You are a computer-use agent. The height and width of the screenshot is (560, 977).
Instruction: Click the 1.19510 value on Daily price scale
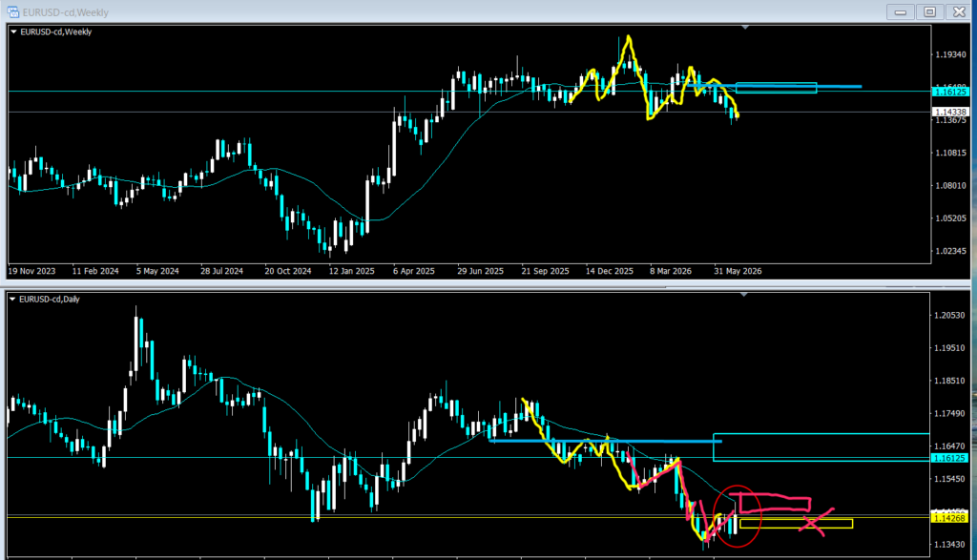click(x=949, y=348)
